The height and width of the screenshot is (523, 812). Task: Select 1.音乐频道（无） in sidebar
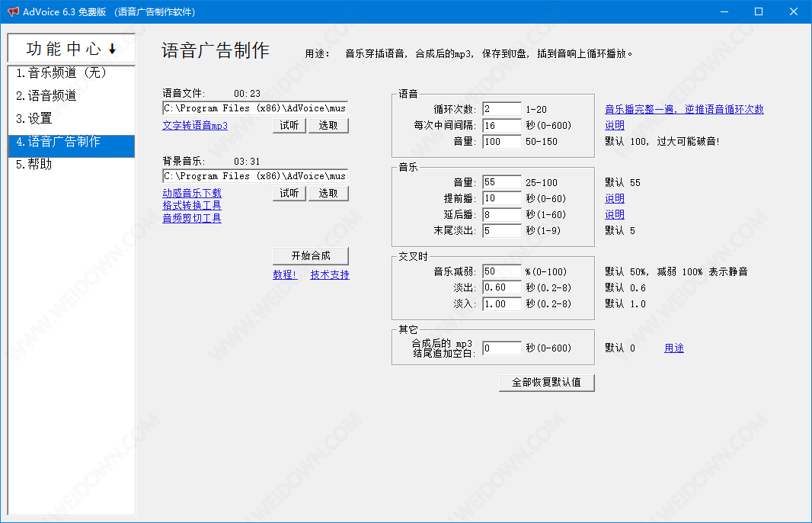tap(72, 72)
